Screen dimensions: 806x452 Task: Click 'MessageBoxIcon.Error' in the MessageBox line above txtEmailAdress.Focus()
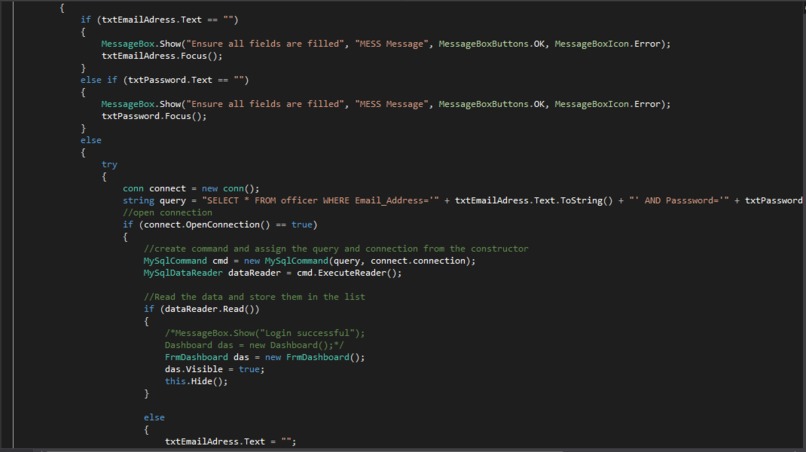coord(607,44)
